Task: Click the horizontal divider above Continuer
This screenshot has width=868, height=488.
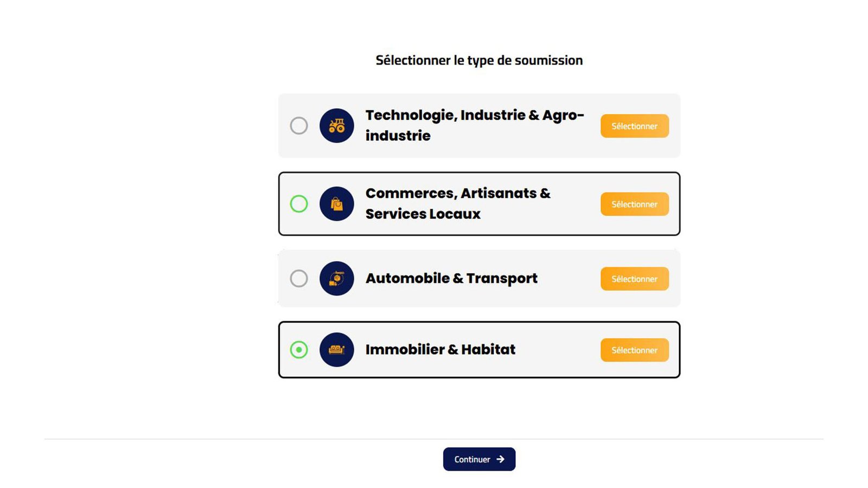Action: point(217,439)
